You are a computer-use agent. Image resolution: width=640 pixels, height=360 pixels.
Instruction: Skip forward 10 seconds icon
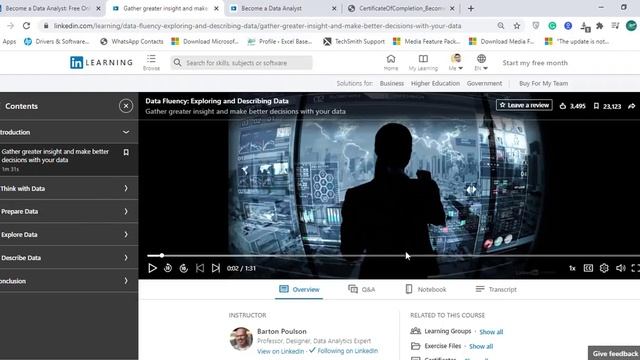coord(184,268)
